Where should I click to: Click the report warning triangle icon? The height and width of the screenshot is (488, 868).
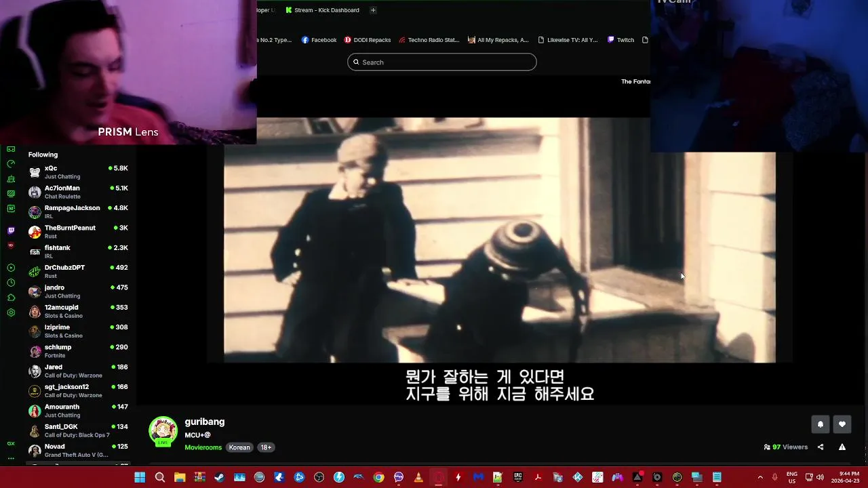[x=842, y=447]
